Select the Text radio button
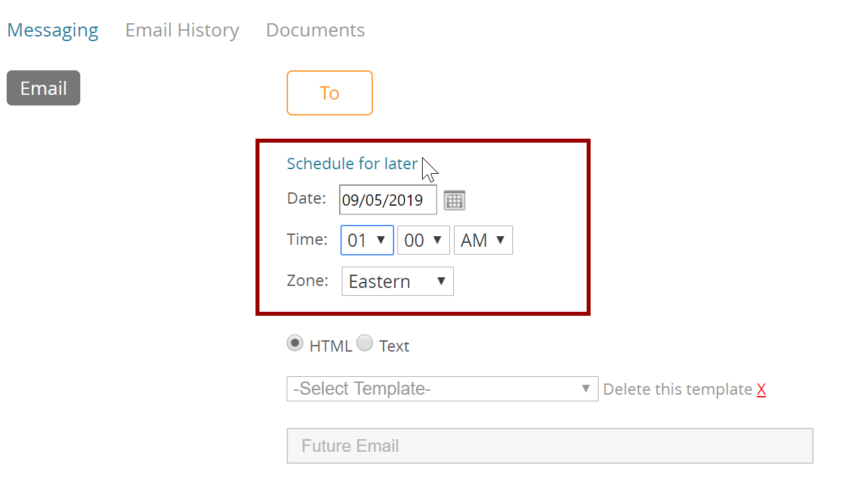The image size is (868, 477). pos(364,343)
